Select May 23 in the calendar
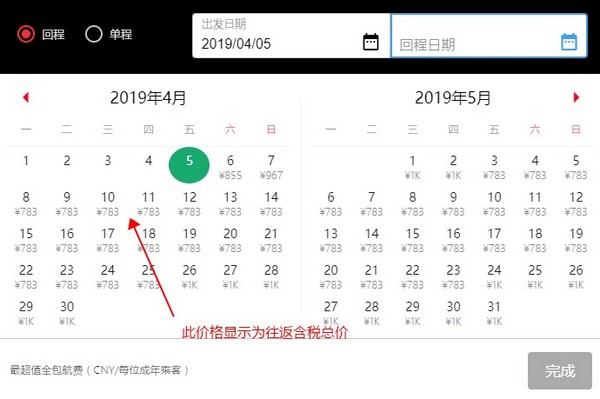This screenshot has height=399, width=600. 453,277
